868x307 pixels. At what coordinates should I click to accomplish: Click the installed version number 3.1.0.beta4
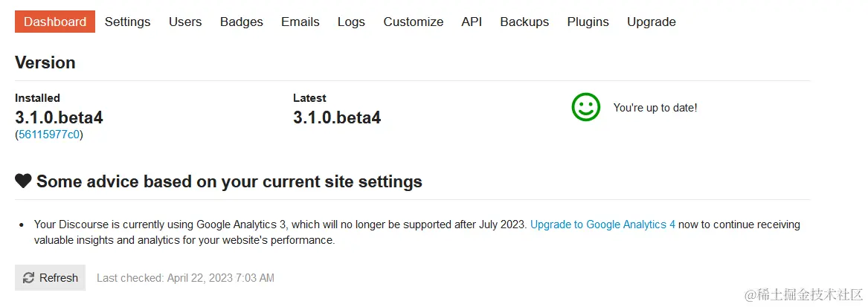click(x=59, y=117)
